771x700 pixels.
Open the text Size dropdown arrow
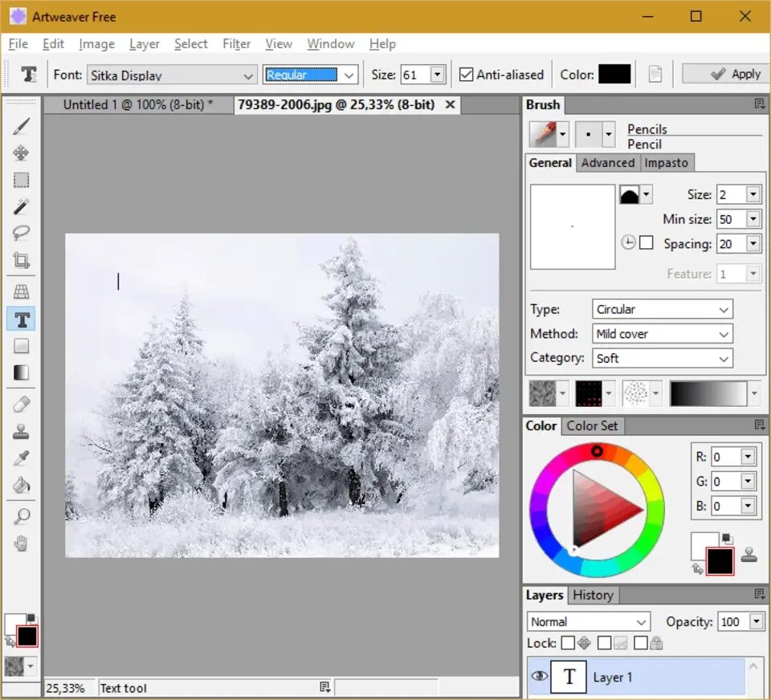point(437,75)
